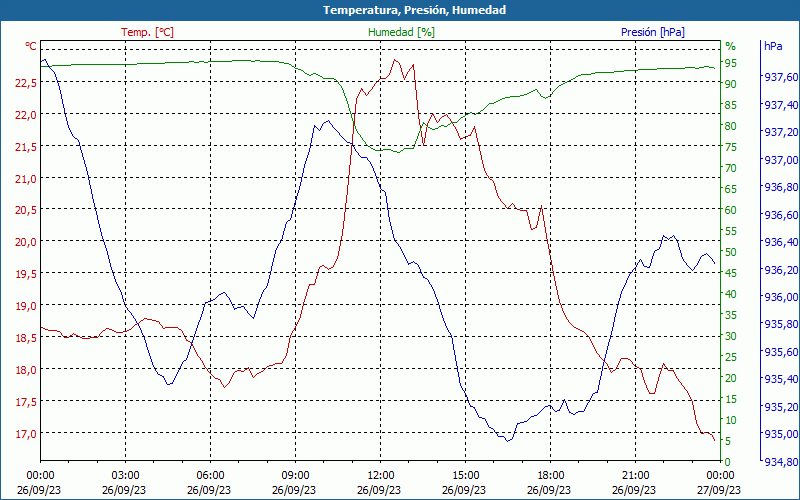800x500 pixels.
Task: Click the 'hPa' unit label on pressure axis
Action: coord(773,46)
